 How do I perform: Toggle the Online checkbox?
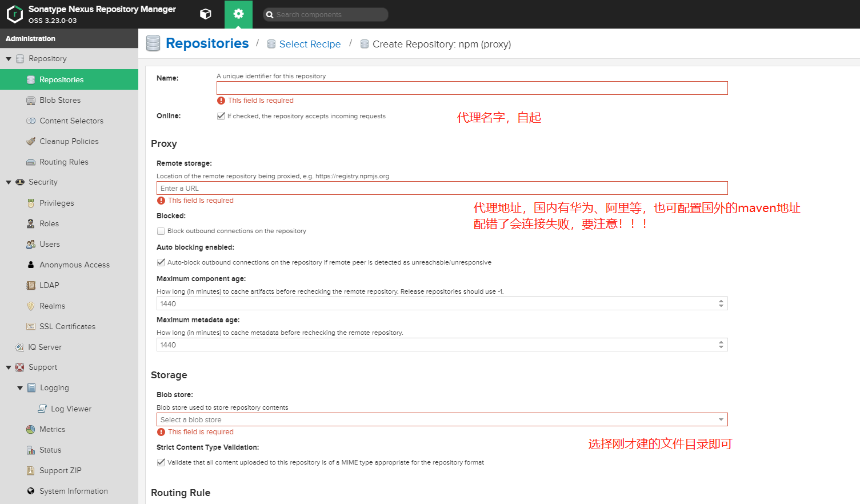tap(221, 116)
